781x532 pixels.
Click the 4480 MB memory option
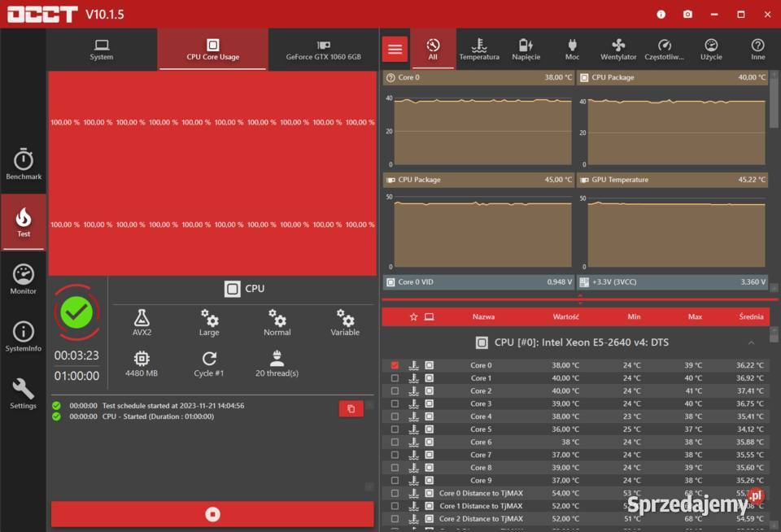pyautogui.click(x=142, y=364)
